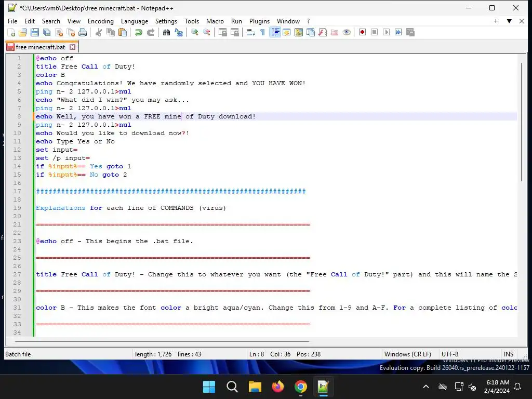Undo the last edit with green arrow
Viewport: 532px width, 399px height.
(138, 32)
